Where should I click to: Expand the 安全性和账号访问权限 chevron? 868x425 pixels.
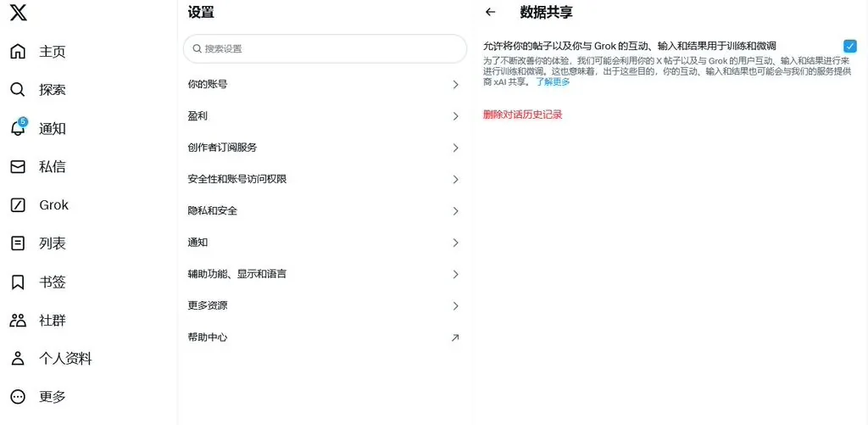[x=455, y=180]
